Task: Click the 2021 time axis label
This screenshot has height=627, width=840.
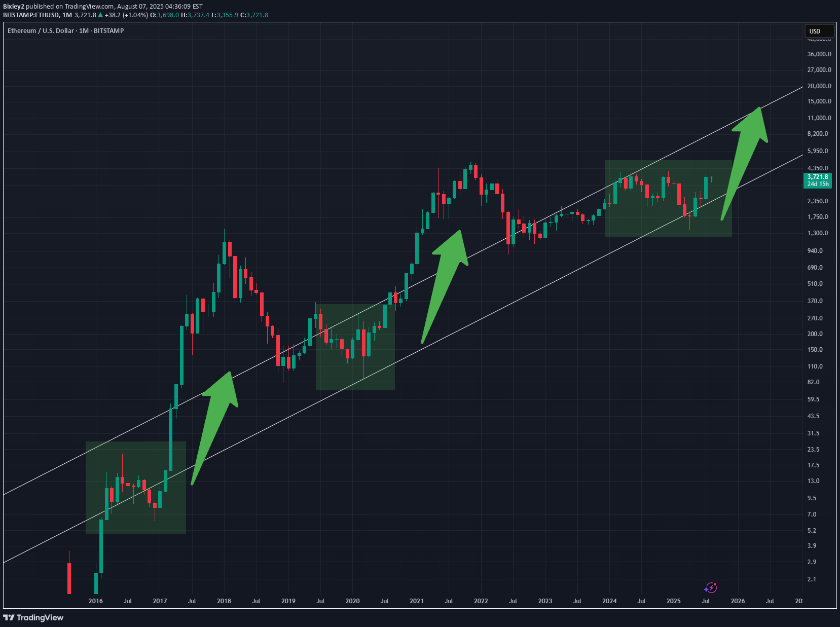Action: click(417, 601)
